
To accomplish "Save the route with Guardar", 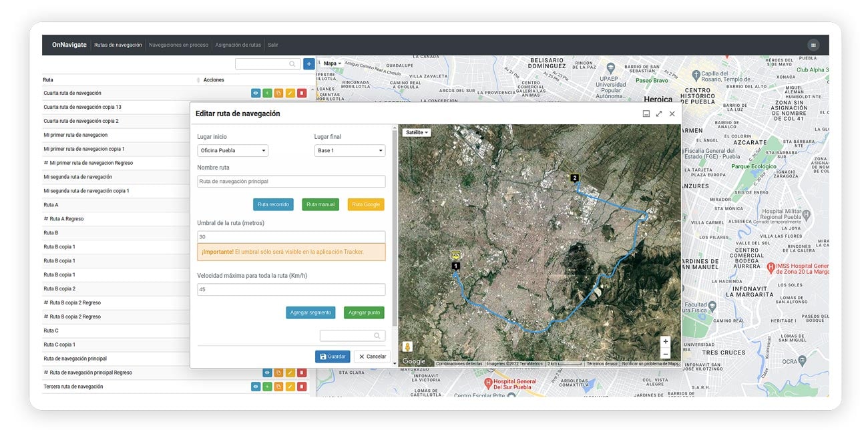I will pos(333,357).
